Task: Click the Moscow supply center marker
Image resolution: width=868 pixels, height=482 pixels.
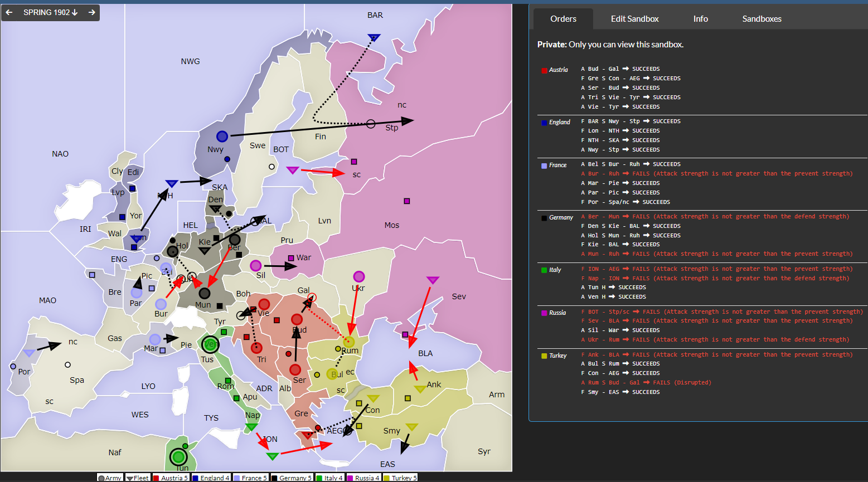Action: click(407, 201)
